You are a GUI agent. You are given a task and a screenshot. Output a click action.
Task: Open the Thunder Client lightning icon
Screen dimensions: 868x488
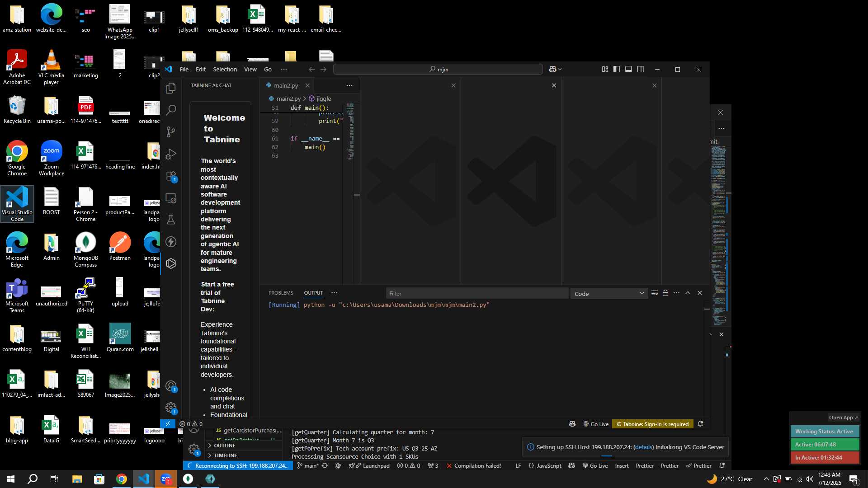point(171,242)
